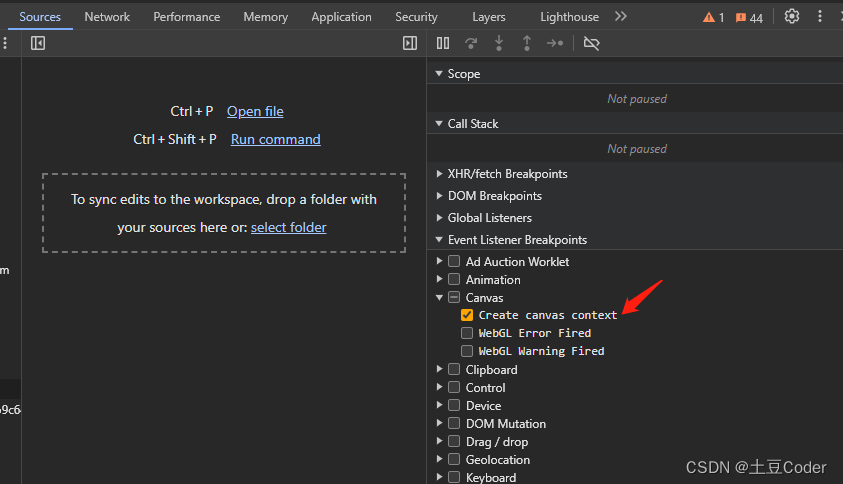Expand the Clipboard category arrow
Screen dimensions: 843x484
coord(439,369)
